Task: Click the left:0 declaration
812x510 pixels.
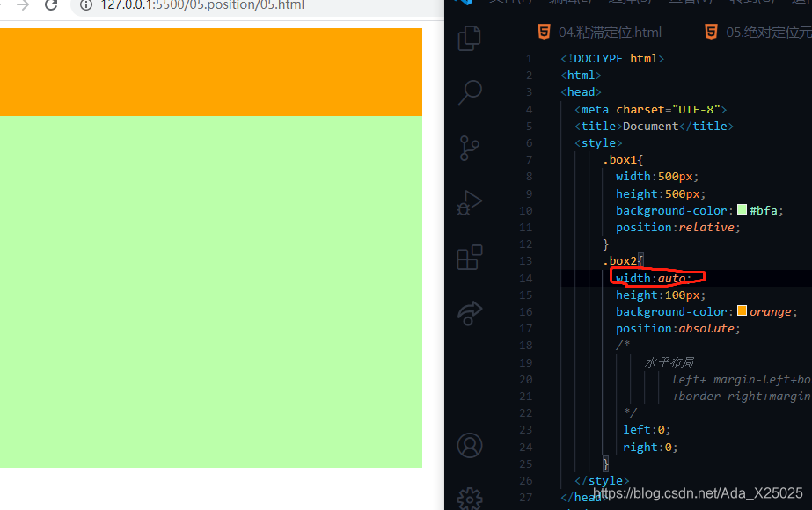Action: click(x=647, y=430)
